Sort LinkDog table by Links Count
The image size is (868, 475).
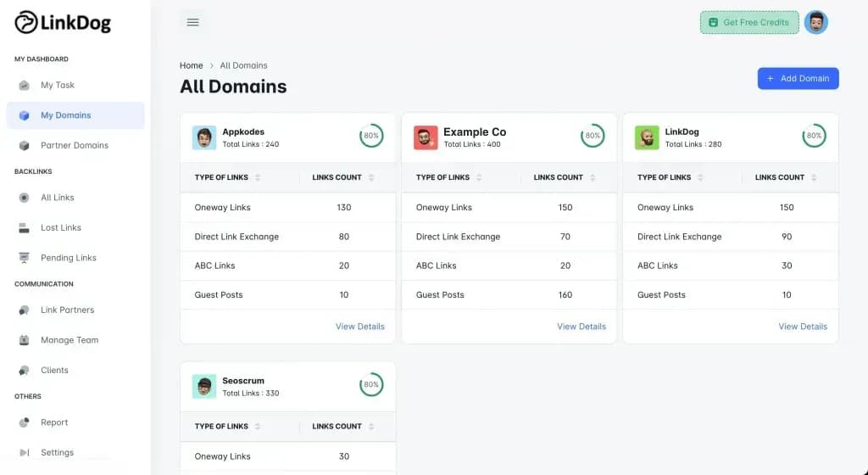(x=814, y=178)
